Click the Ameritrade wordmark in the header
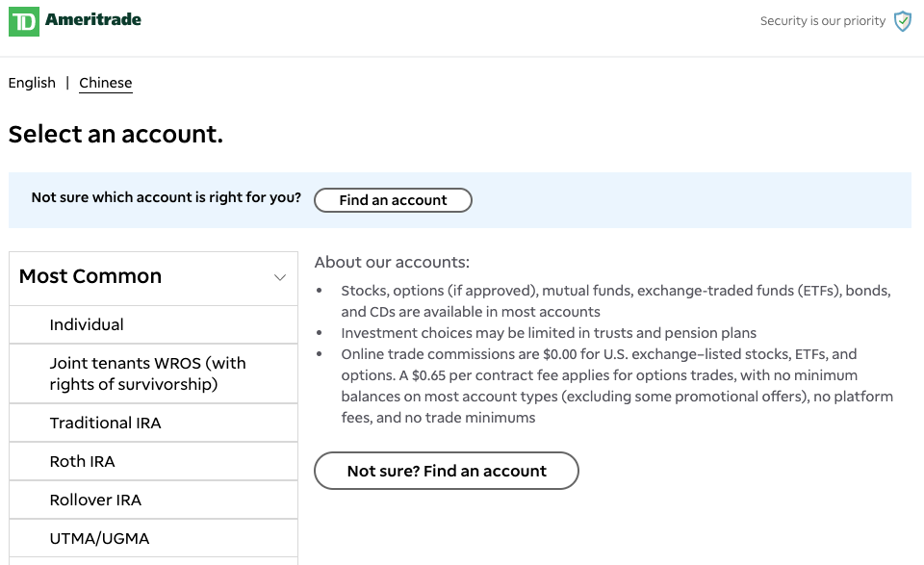The width and height of the screenshot is (924, 565). (x=92, y=20)
